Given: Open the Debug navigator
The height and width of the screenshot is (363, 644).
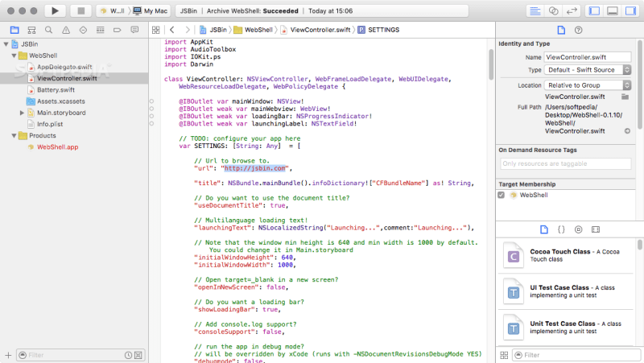Looking at the screenshot, I should (x=100, y=30).
